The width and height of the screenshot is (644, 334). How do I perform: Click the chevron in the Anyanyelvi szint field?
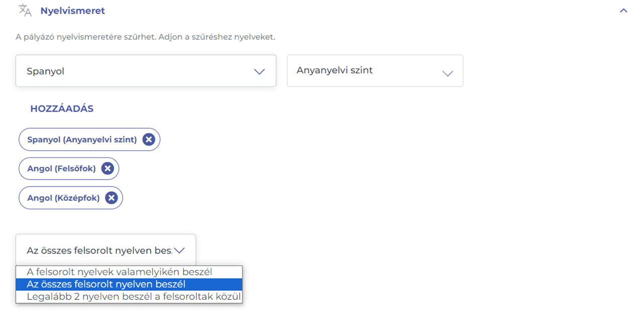[x=447, y=73]
